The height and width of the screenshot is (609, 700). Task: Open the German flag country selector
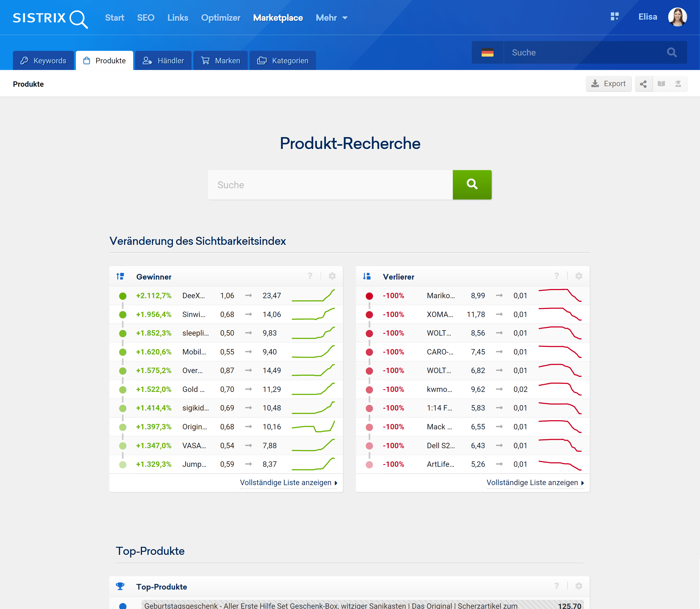pyautogui.click(x=487, y=52)
